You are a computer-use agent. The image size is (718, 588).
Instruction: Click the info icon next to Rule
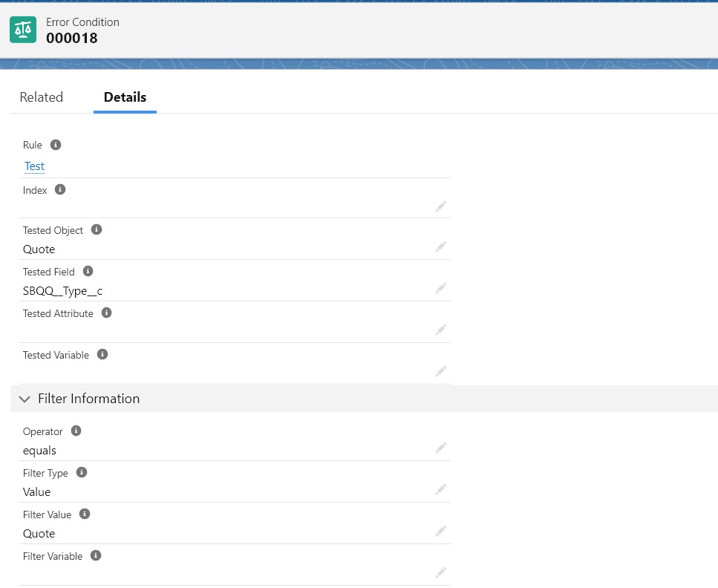click(56, 145)
